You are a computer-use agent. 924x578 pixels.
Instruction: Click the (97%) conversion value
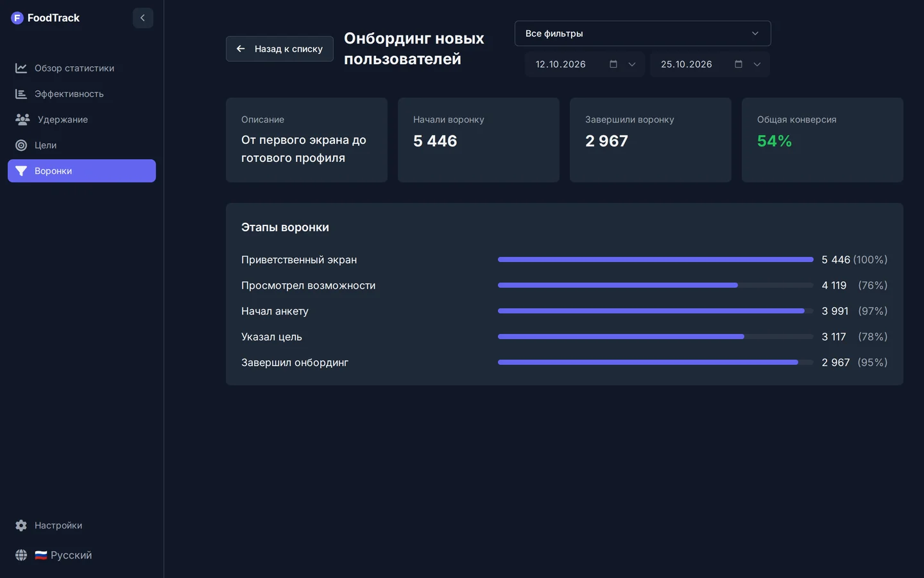[873, 311]
